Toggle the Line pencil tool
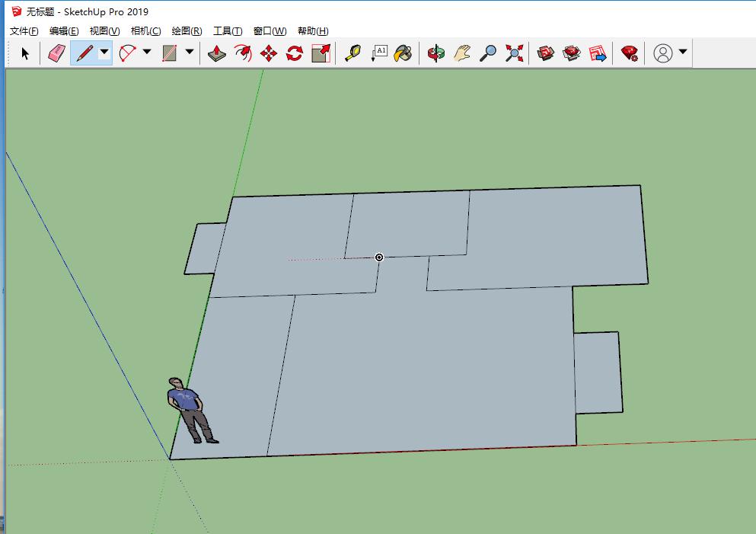This screenshot has height=534, width=756. (84, 53)
